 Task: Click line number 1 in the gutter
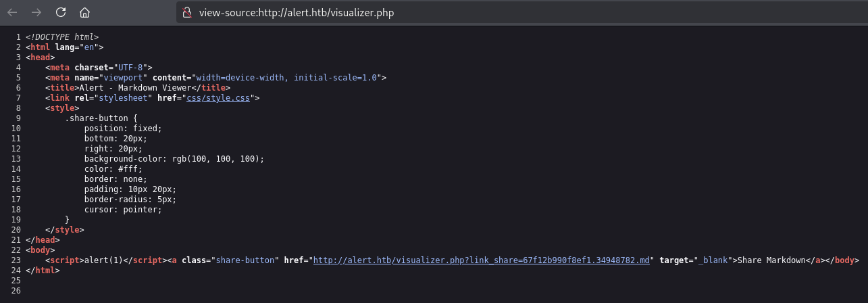(x=19, y=37)
